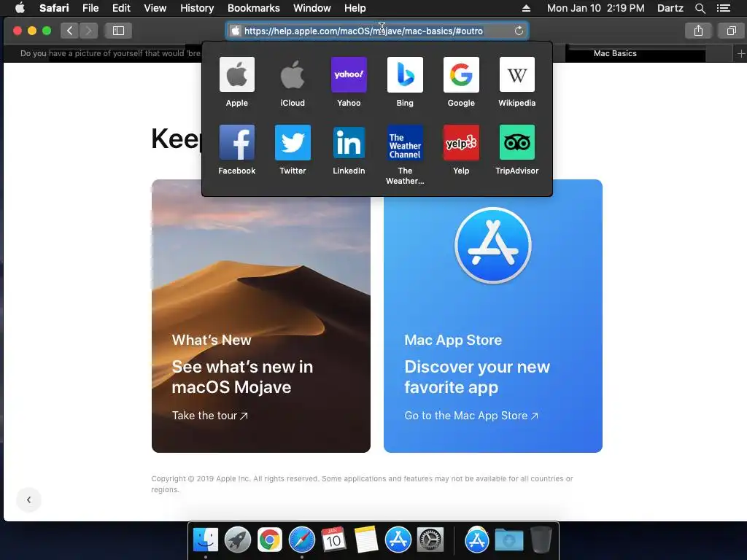Click the eject icon in menu bar

[526, 8]
